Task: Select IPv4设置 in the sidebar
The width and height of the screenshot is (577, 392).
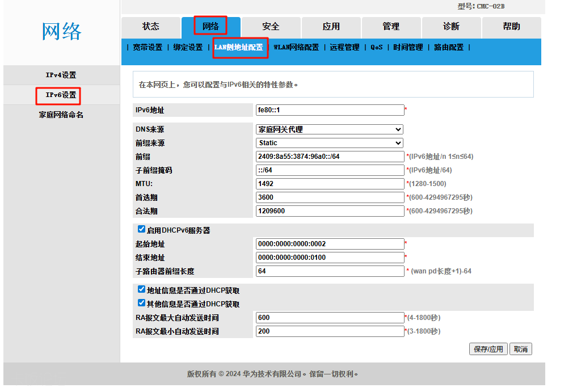Action: 61,75
